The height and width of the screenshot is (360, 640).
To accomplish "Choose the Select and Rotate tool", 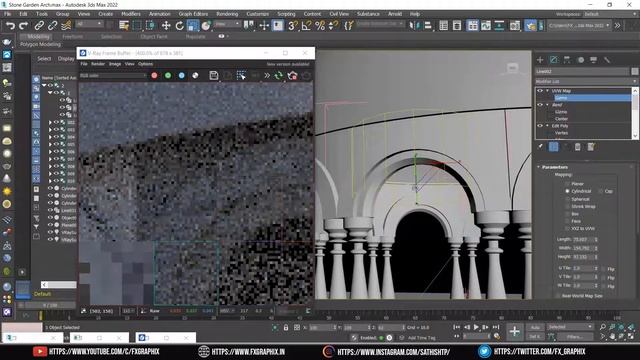I will pyautogui.click(x=179, y=26).
